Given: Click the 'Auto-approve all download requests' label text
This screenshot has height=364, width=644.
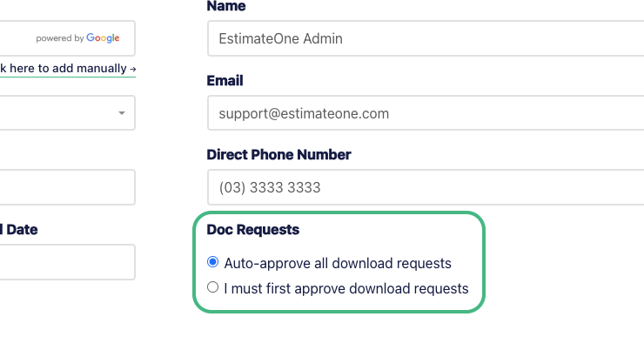Looking at the screenshot, I should (338, 263).
